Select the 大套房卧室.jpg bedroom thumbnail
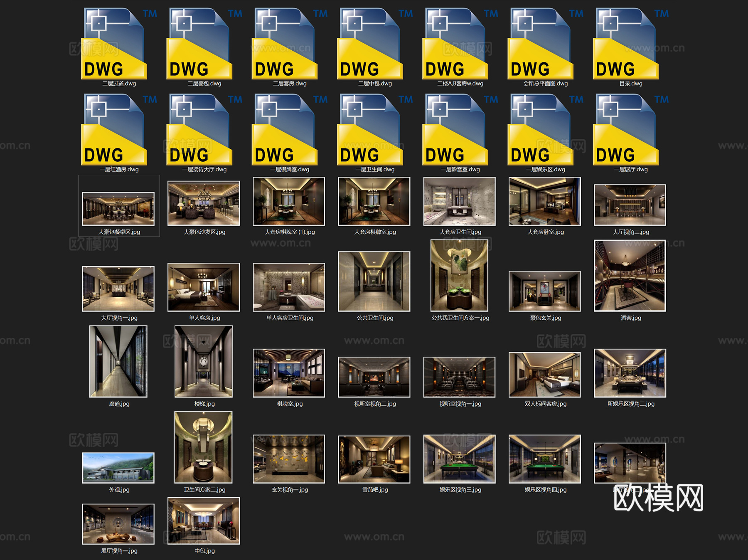The height and width of the screenshot is (560, 748). [x=545, y=201]
